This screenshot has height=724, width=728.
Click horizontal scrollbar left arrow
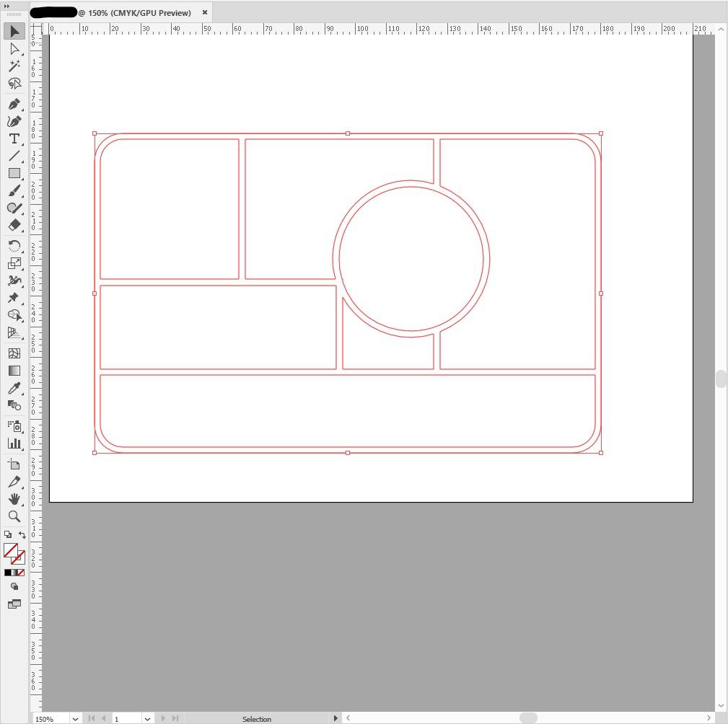[x=348, y=718]
